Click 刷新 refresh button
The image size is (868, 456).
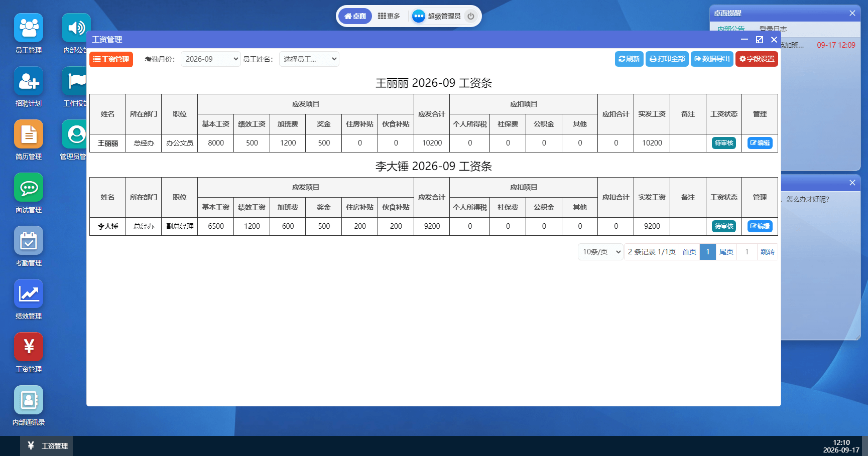point(629,59)
